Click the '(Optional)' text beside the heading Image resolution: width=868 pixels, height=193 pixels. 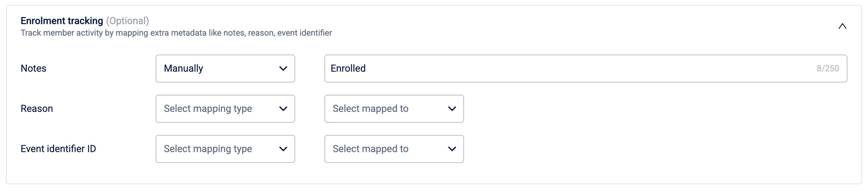127,21
